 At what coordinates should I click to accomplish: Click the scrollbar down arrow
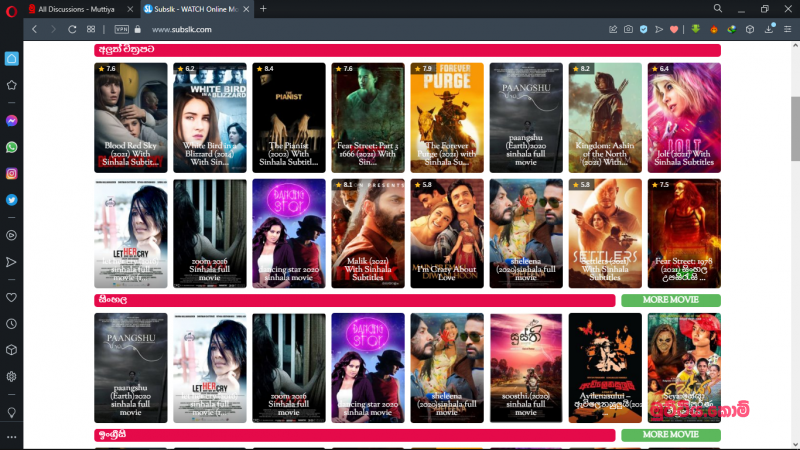click(795, 445)
